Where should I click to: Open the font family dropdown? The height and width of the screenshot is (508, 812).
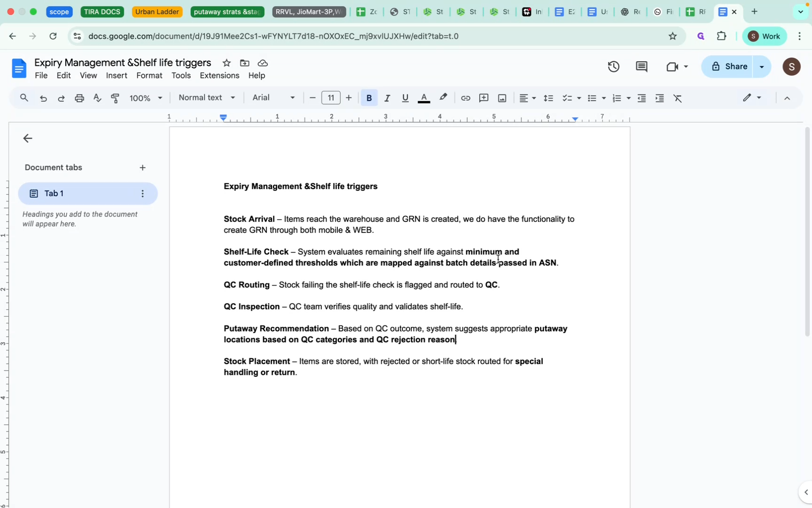(273, 98)
